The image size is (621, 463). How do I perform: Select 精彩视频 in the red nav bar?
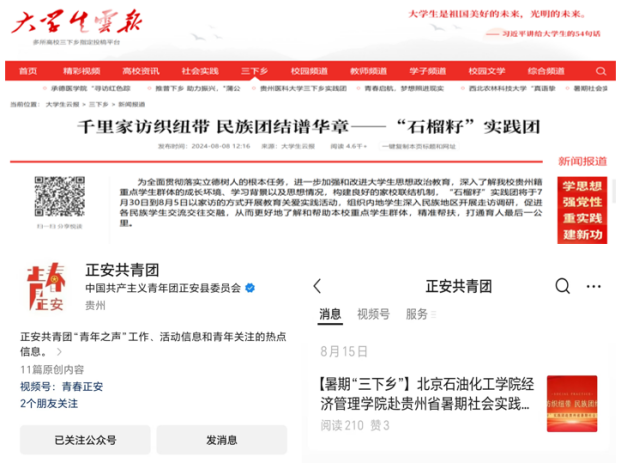pyautogui.click(x=81, y=71)
